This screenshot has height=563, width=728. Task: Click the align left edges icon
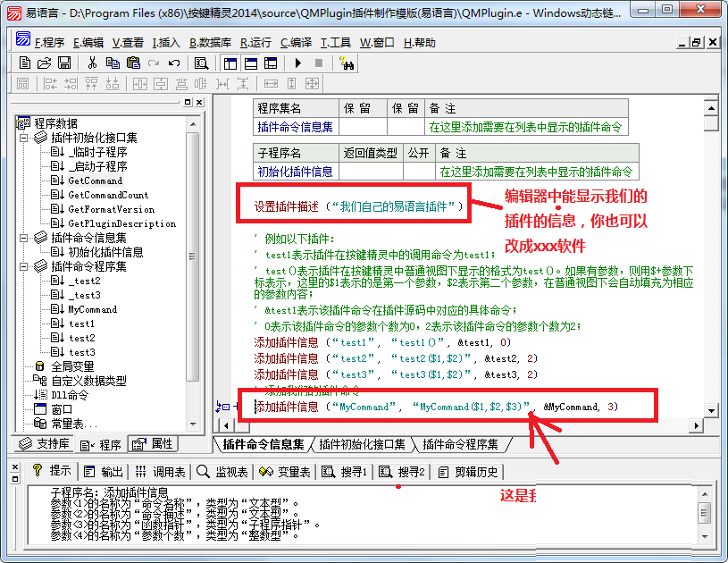[50, 84]
